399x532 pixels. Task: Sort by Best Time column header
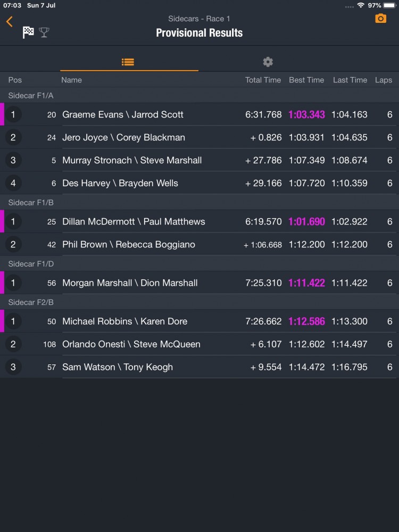click(306, 80)
